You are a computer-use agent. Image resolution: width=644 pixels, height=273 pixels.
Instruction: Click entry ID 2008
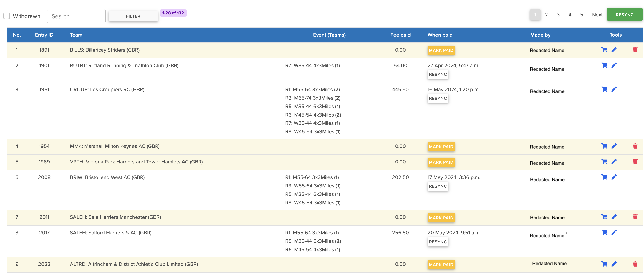[x=44, y=177]
